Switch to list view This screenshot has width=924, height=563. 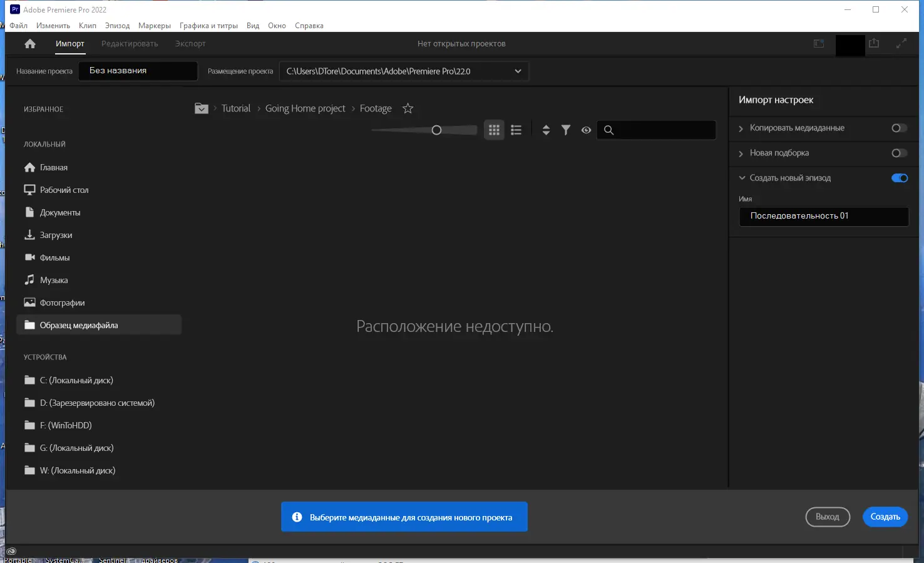[516, 130]
